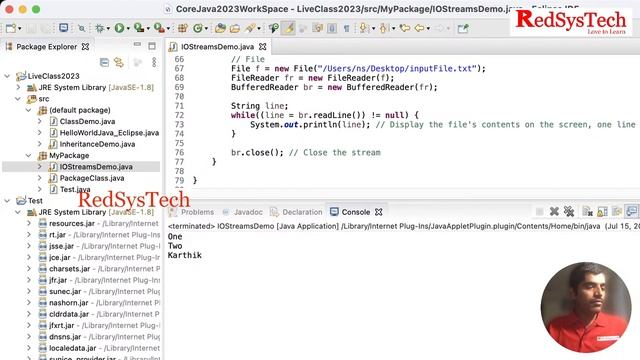This screenshot has height=360, width=640.
Task: Click the Next Annotation icon
Action: pos(363,28)
